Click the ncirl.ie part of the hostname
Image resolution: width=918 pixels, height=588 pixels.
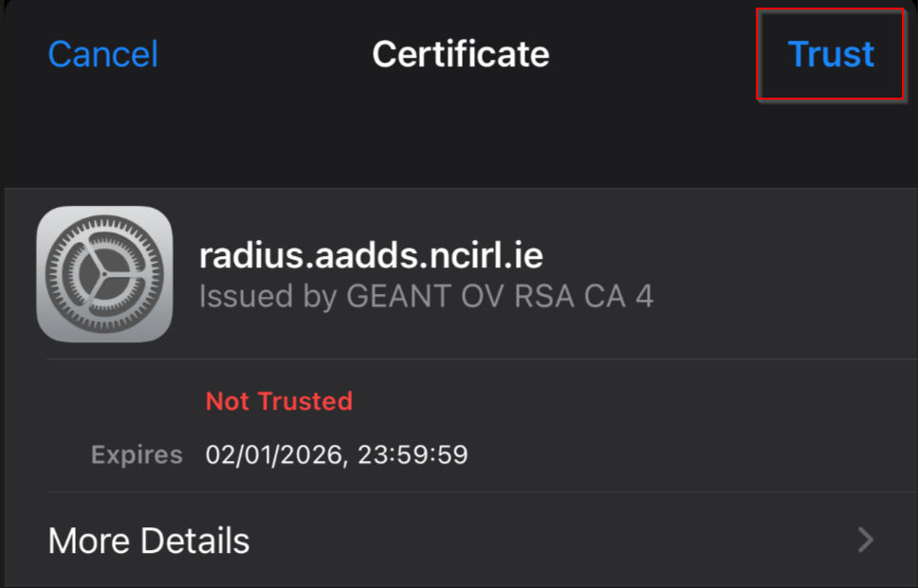click(487, 256)
